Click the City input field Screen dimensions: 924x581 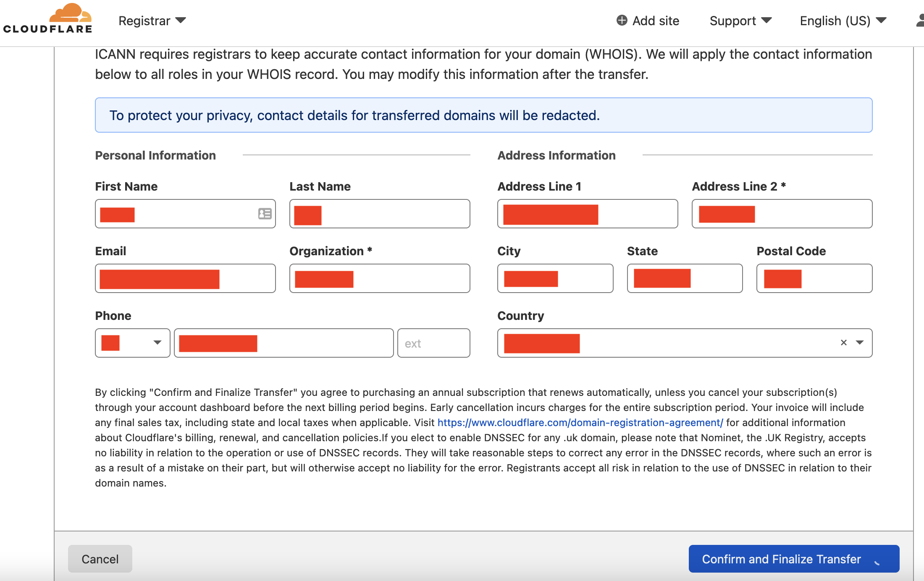pyautogui.click(x=555, y=278)
